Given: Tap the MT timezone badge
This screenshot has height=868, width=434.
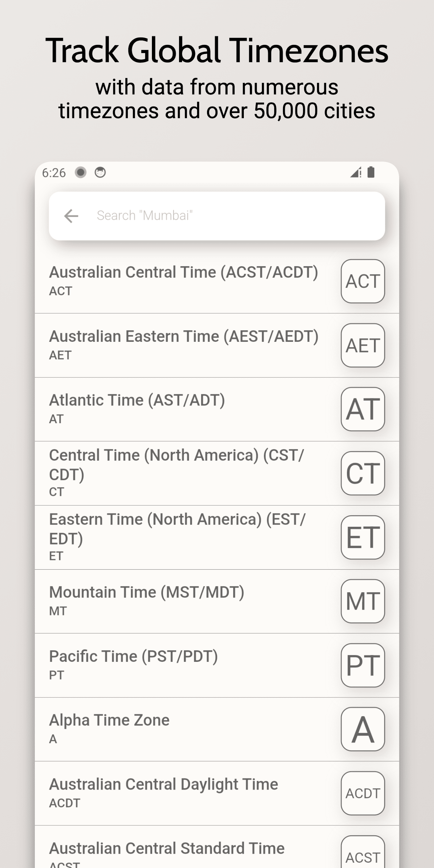Looking at the screenshot, I should [363, 601].
